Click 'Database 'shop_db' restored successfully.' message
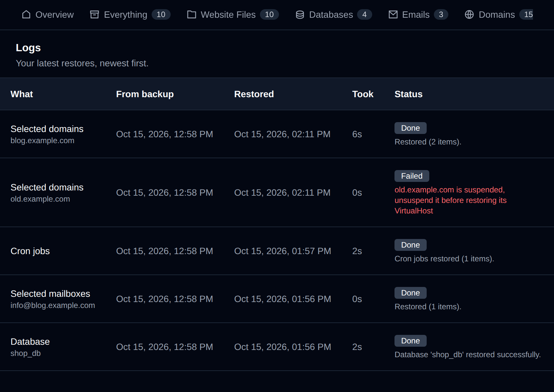 click(x=467, y=355)
